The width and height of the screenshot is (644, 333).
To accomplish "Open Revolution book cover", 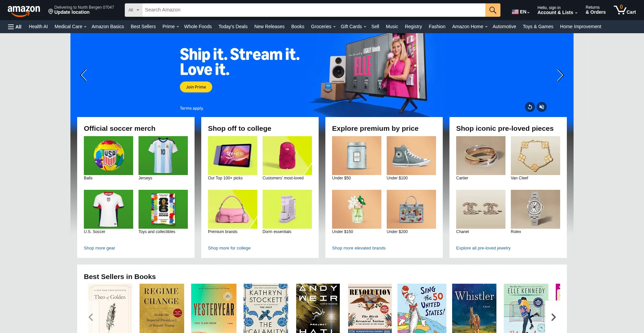I will (x=370, y=309).
